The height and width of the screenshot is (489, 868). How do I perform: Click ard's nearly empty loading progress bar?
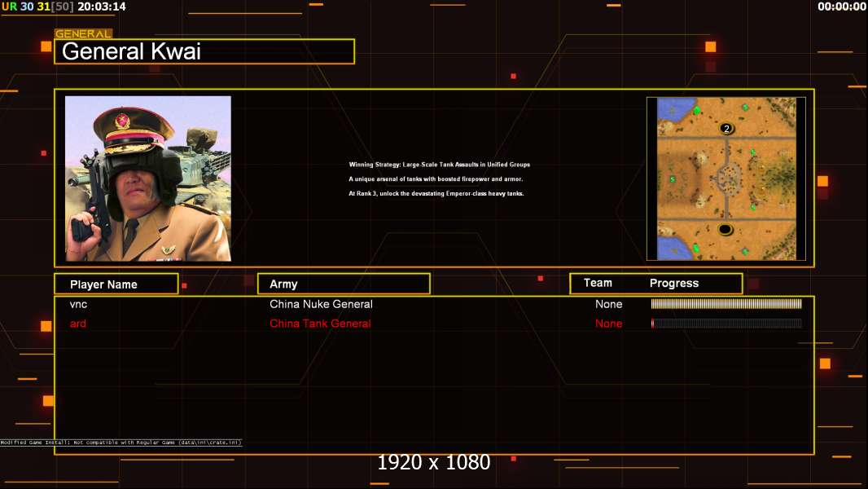coord(726,324)
